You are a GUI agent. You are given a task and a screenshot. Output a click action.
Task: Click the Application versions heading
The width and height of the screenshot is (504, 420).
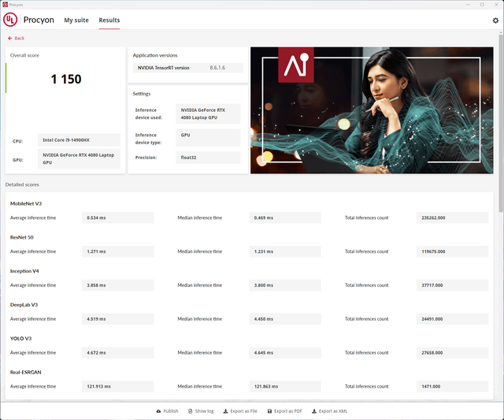coord(155,55)
